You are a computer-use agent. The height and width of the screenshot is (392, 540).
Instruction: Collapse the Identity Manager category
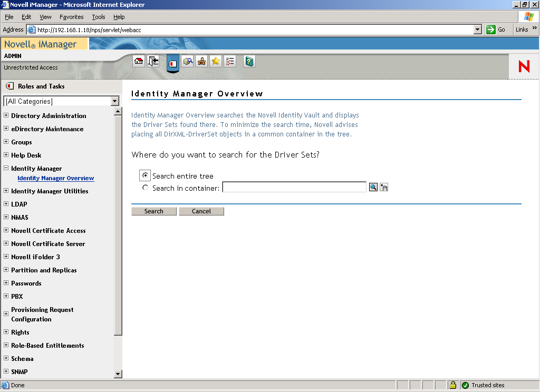(6, 168)
